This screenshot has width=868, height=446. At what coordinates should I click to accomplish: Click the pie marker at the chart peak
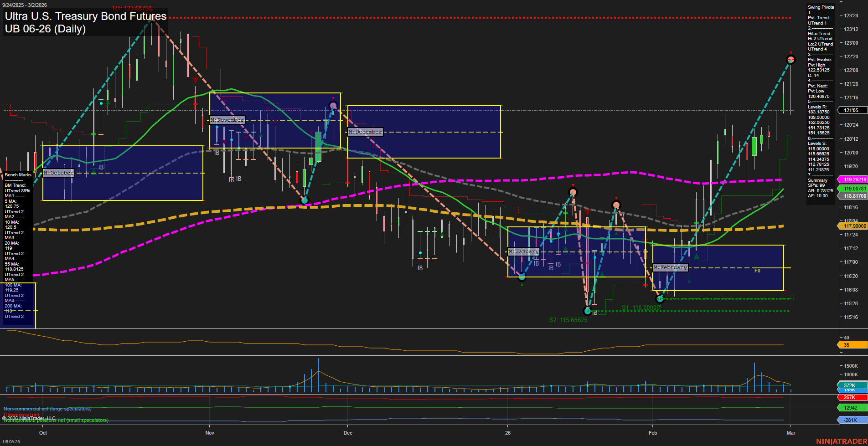[x=790, y=59]
